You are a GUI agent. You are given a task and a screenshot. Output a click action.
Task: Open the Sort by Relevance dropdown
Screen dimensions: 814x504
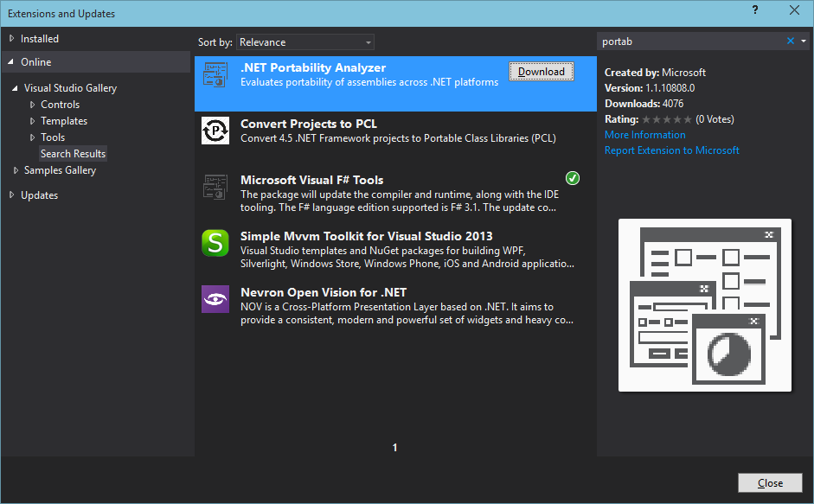[305, 42]
